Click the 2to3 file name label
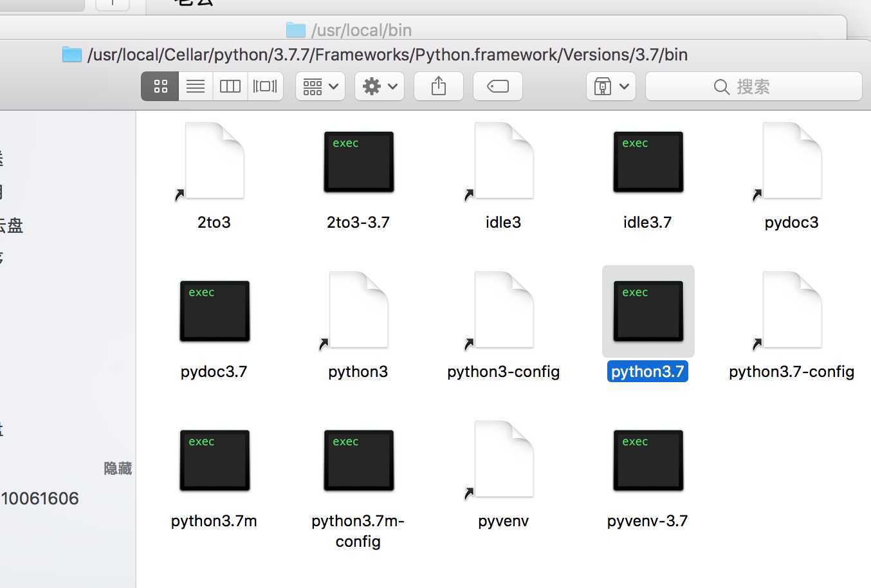This screenshot has width=871, height=588. (x=214, y=223)
